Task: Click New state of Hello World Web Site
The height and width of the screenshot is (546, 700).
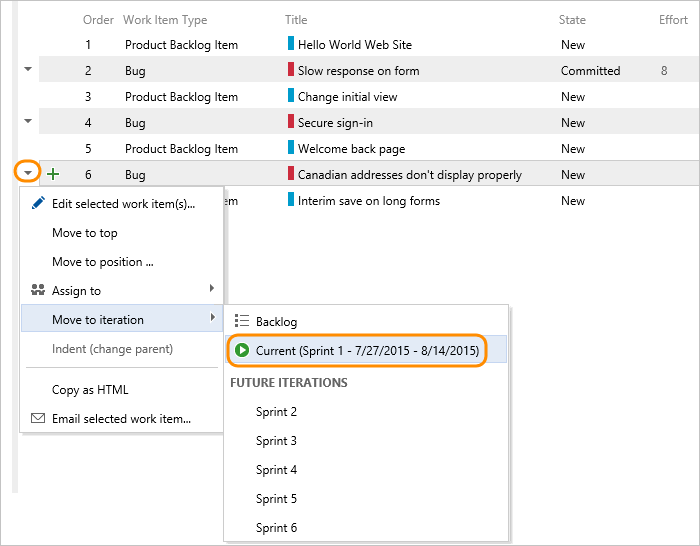Action: click(573, 45)
